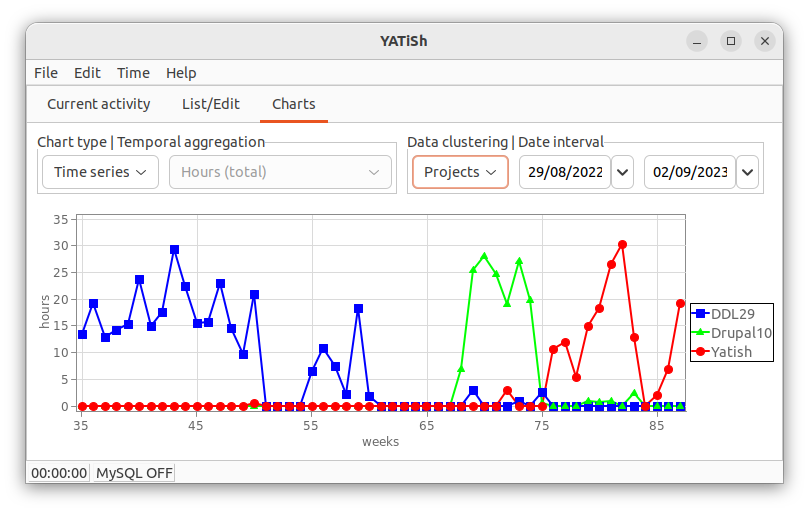Open the Time series chart type dropdown
Viewport: 809px width, 512px height.
pos(100,172)
